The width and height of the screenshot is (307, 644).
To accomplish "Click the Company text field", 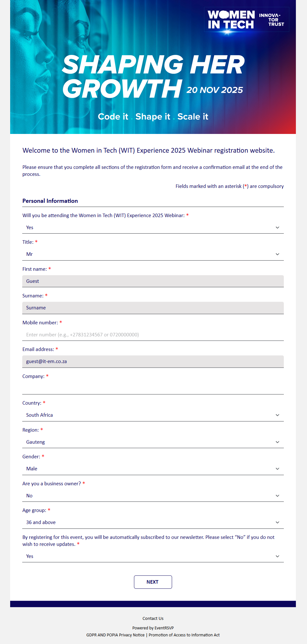I will (153, 388).
